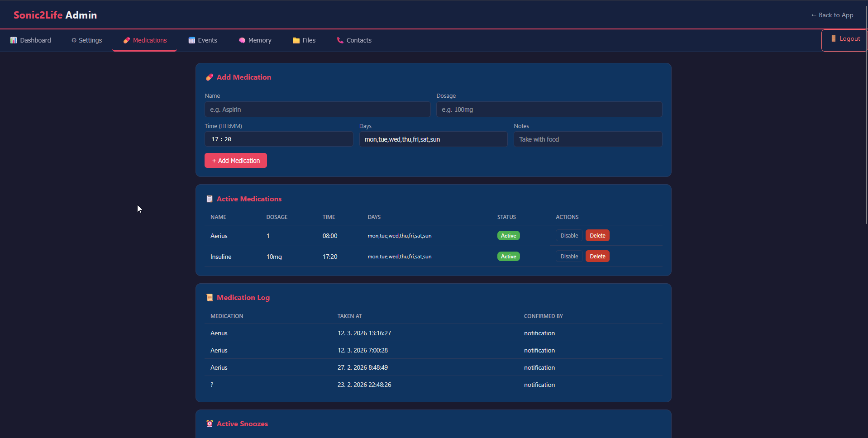Disable the Aerius medication
The width and height of the screenshot is (868, 438).
pyautogui.click(x=569, y=236)
